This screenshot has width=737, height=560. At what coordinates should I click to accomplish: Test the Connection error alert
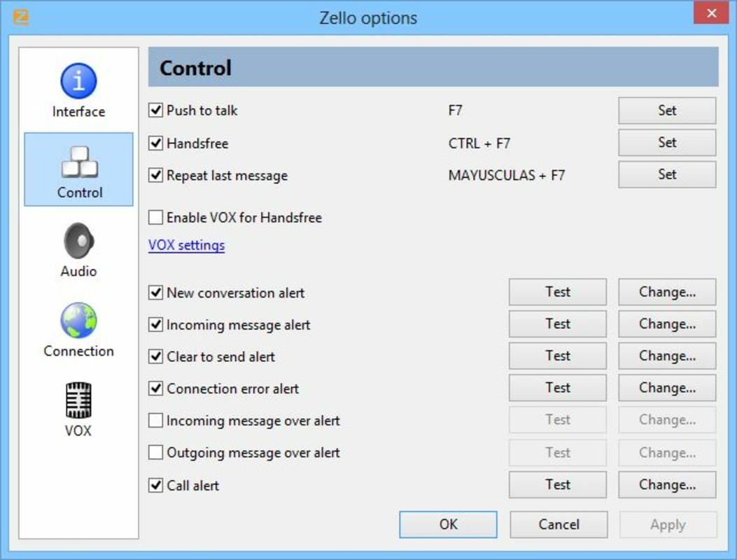[x=556, y=388]
